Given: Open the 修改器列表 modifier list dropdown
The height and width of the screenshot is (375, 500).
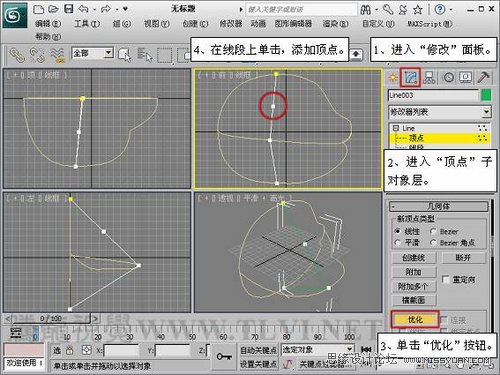Looking at the screenshot, I should pyautogui.click(x=486, y=112).
